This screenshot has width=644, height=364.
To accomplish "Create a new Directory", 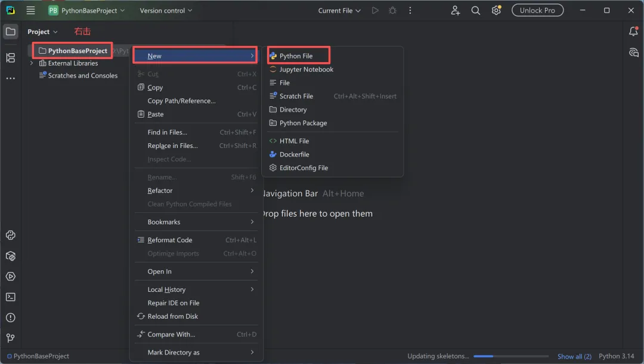I will pos(333,110).
